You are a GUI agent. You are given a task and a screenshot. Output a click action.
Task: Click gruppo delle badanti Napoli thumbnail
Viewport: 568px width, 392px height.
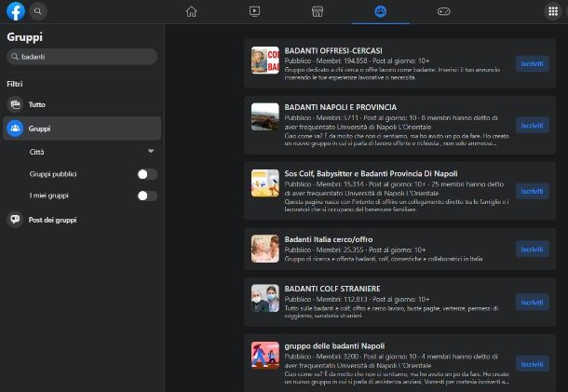pyautogui.click(x=265, y=356)
